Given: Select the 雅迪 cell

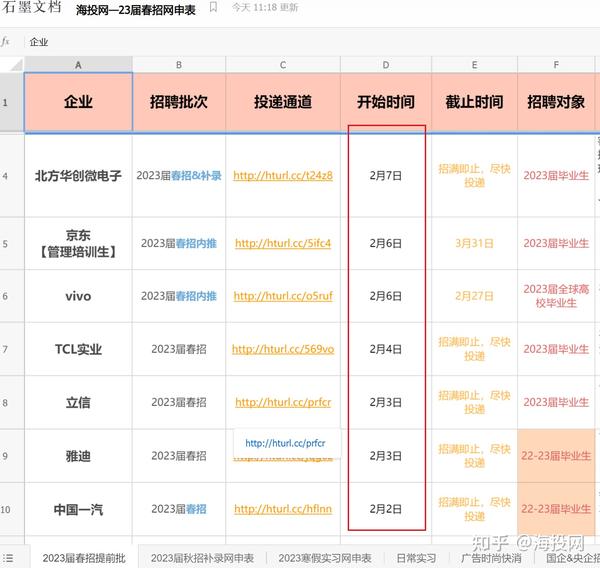Looking at the screenshot, I should (78, 455).
